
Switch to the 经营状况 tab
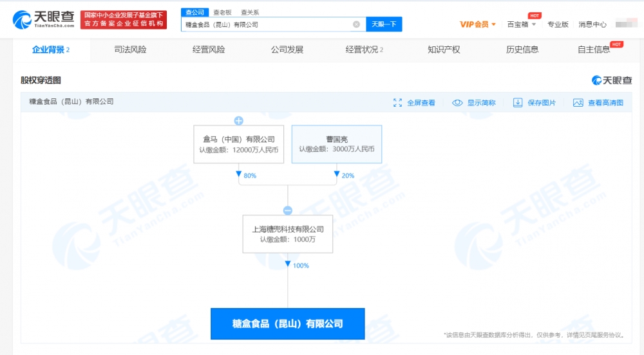click(x=365, y=50)
